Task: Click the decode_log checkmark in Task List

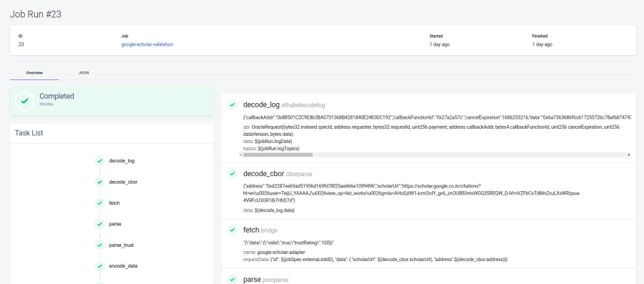Action: coord(99,161)
